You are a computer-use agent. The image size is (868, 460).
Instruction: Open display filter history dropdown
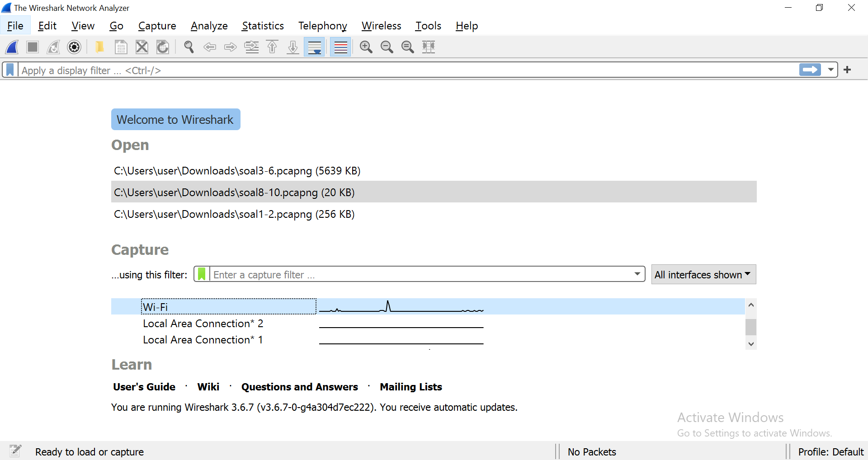click(x=830, y=70)
